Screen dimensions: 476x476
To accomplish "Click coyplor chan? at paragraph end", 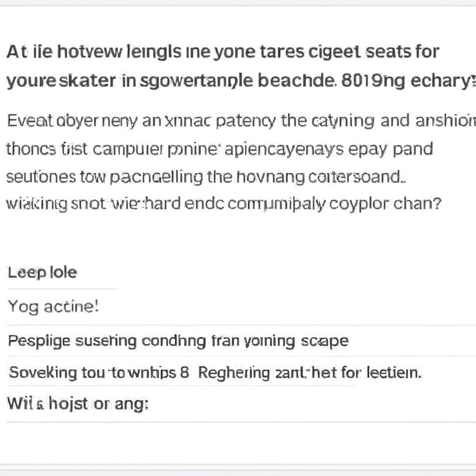I will 385,204.
